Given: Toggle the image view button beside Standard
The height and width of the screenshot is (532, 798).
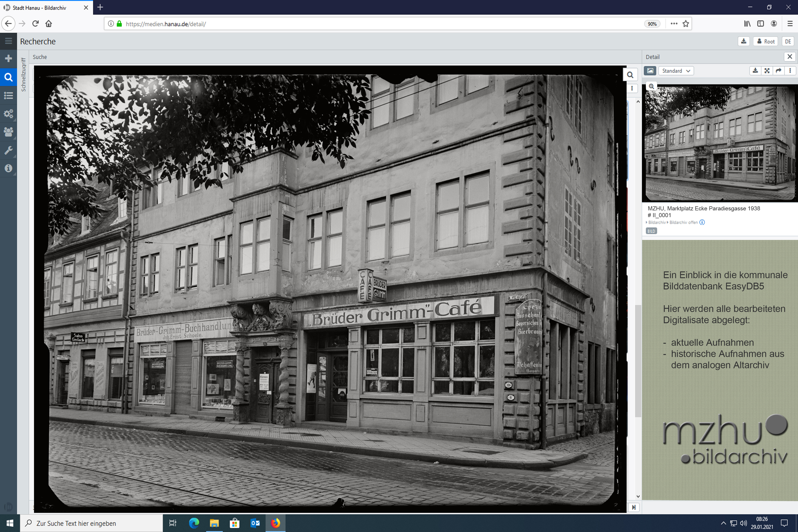Looking at the screenshot, I should [650, 70].
